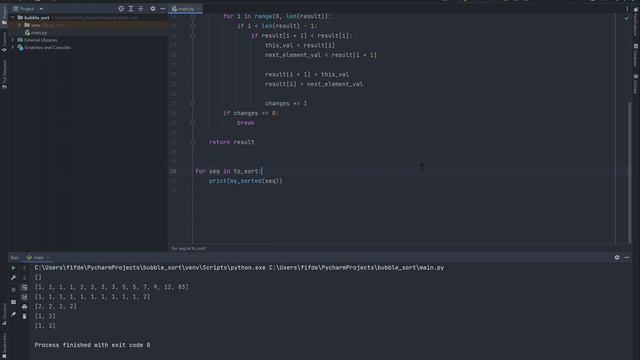Click the Print icon in Run panel
Image resolution: width=640 pixels, height=360 pixels.
coord(24,307)
